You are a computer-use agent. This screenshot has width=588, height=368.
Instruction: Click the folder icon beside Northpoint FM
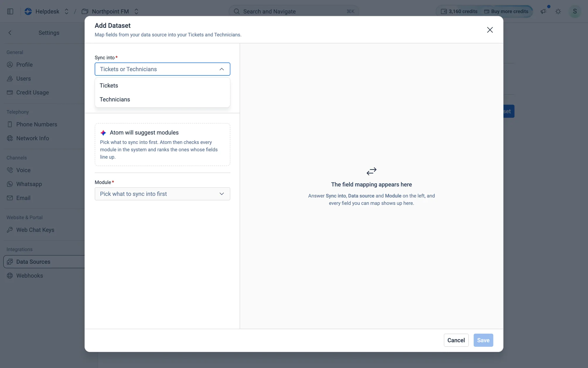point(85,11)
